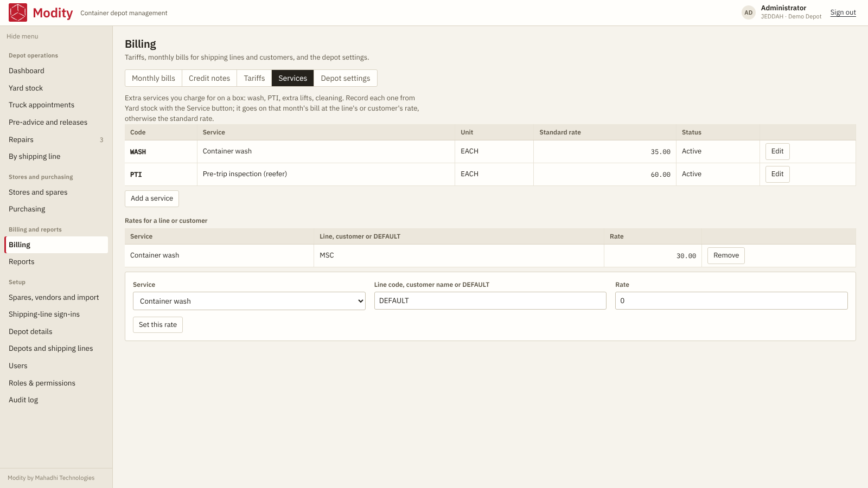
Task: Edit the PTI Pre-trip inspection service
Action: [x=777, y=174]
